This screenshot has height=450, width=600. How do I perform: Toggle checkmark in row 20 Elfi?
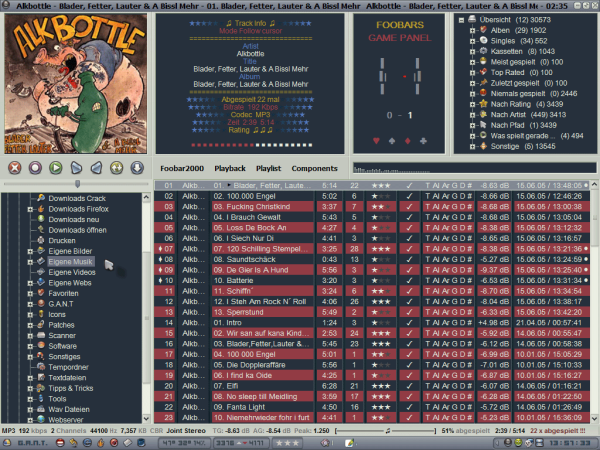coord(409,386)
